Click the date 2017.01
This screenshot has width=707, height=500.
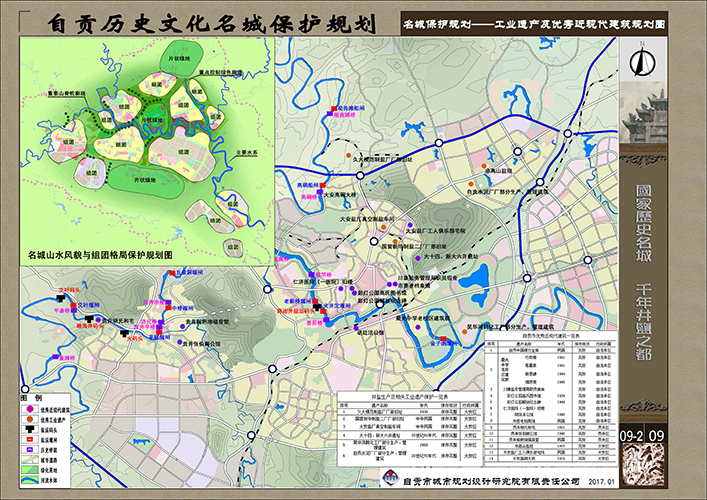coord(601,482)
